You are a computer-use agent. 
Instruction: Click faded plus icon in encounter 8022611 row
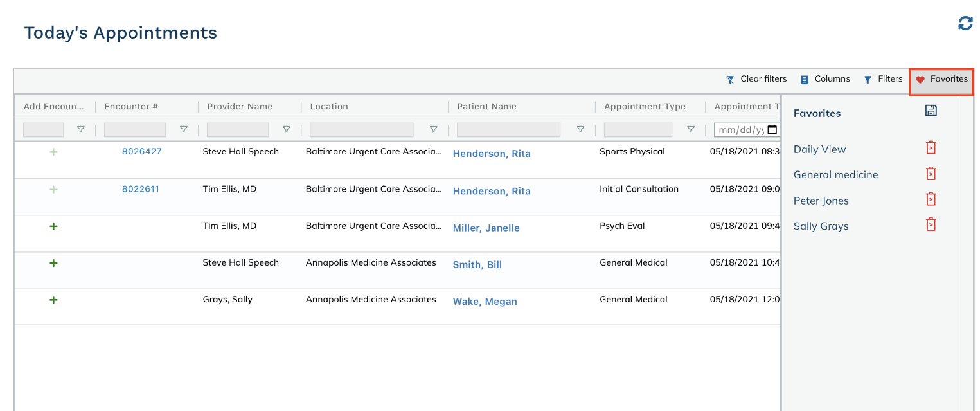(53, 190)
